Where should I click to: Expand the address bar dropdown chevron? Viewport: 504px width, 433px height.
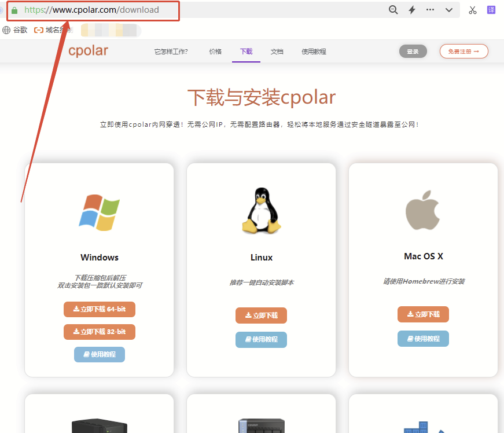pos(449,10)
